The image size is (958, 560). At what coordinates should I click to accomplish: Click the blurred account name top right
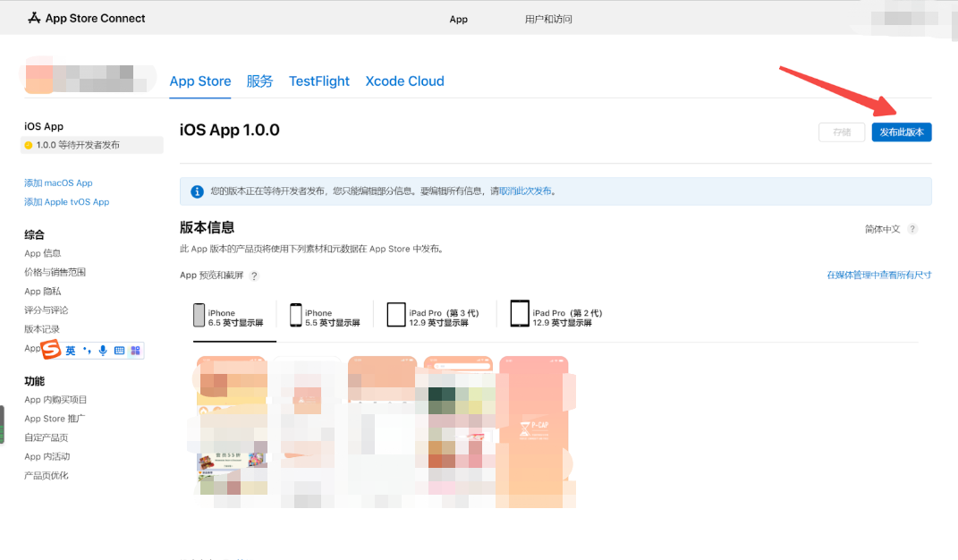click(905, 19)
